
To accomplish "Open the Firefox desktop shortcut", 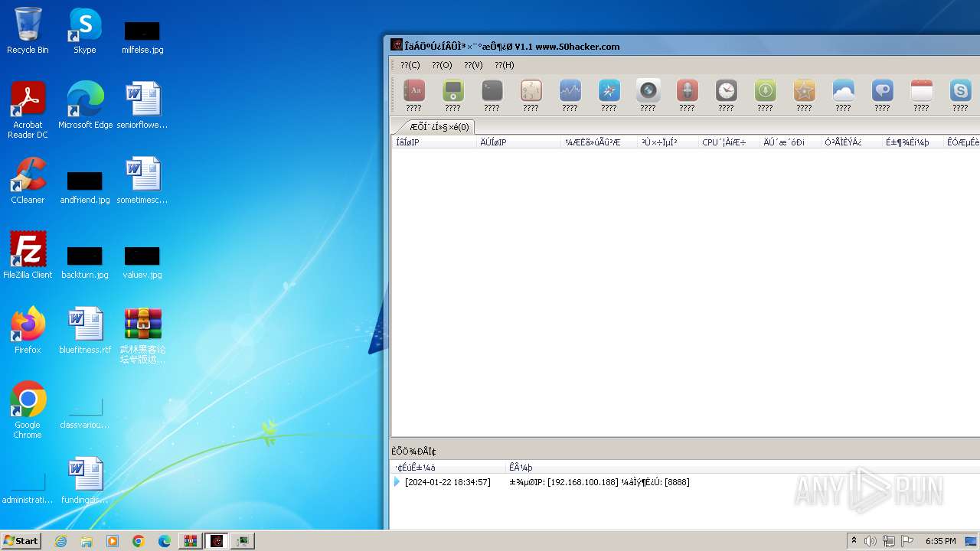I will coord(28,331).
